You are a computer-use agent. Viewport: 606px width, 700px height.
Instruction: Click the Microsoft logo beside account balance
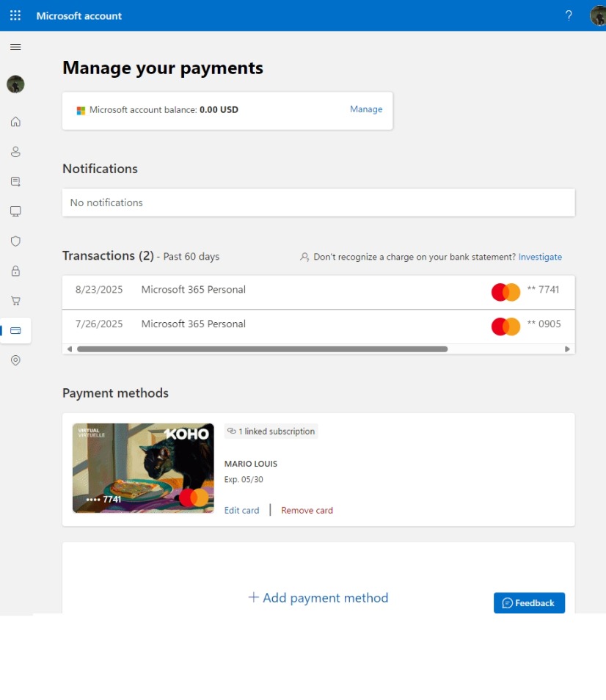tap(81, 110)
